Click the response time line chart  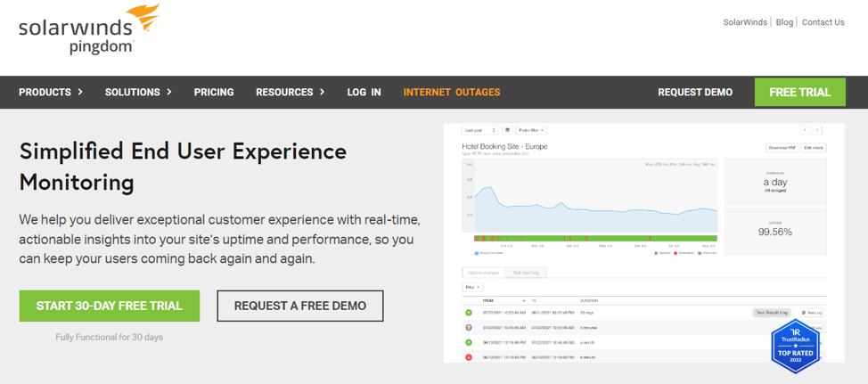[590, 195]
